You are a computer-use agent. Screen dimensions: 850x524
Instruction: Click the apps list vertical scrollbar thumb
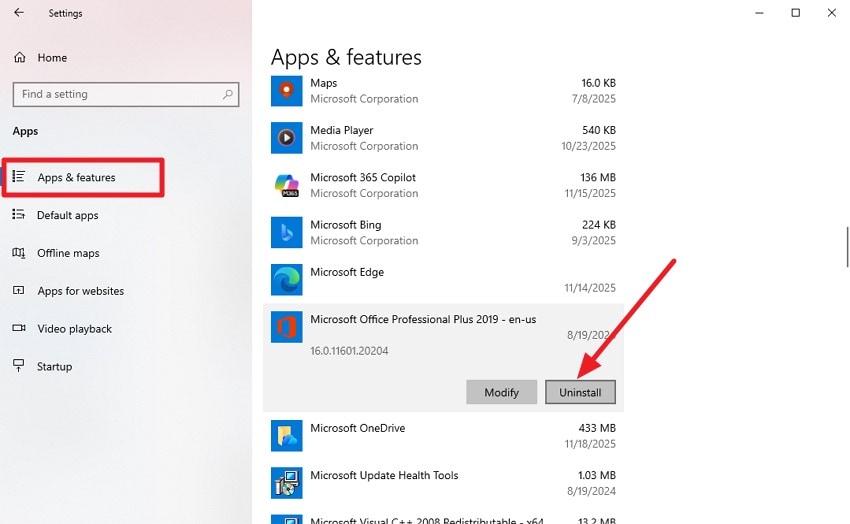pos(847,247)
